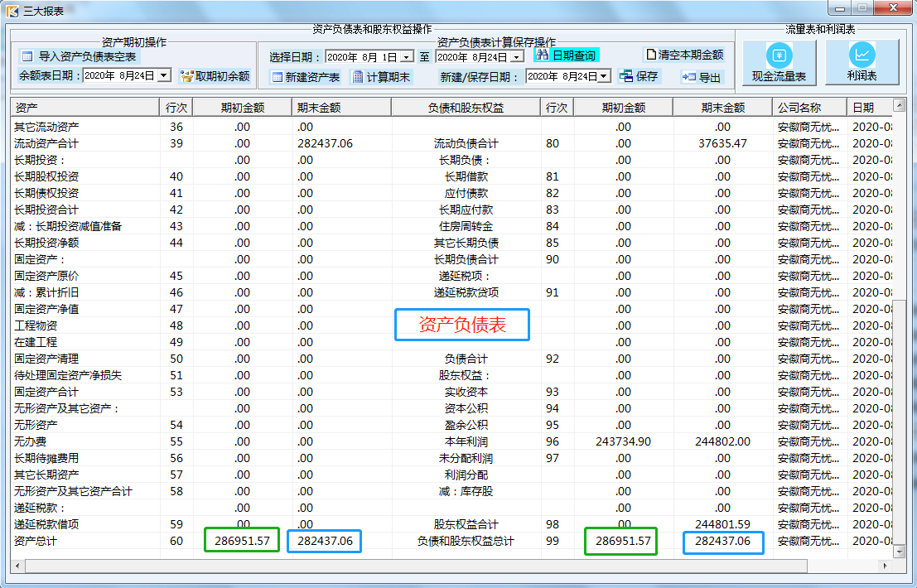Open the 现金流量表 cash flow statement

(779, 62)
